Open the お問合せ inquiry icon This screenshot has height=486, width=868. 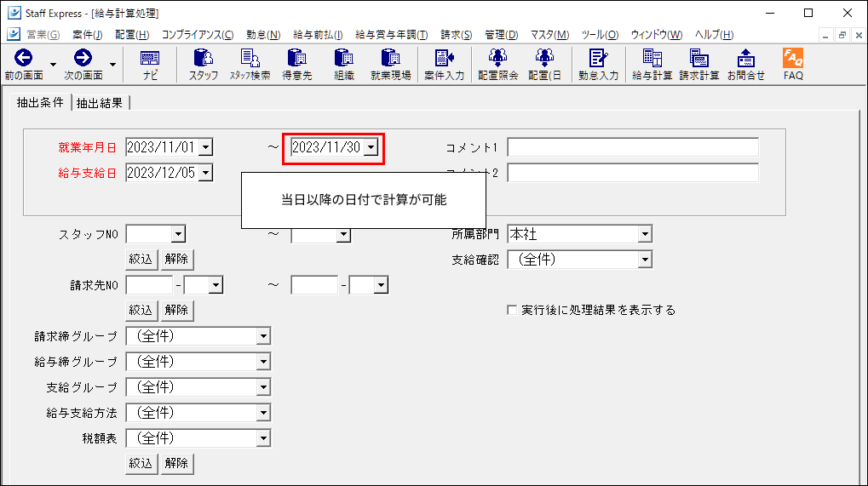point(745,58)
